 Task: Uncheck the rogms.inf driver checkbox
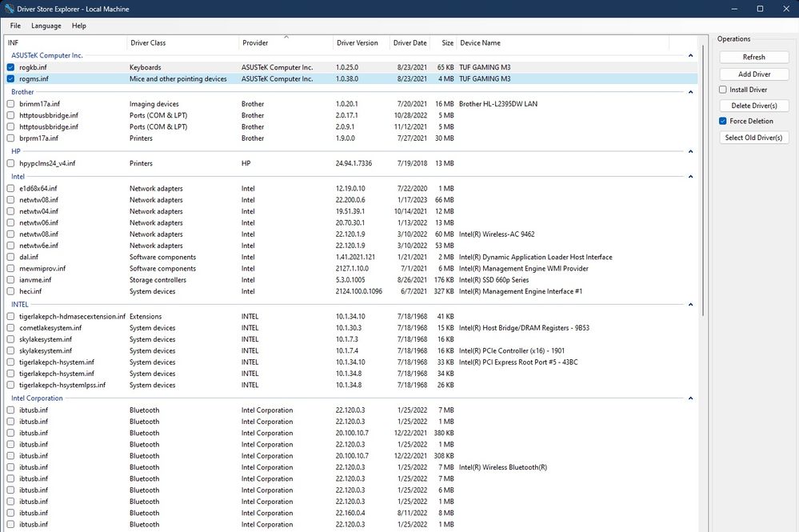click(x=10, y=78)
